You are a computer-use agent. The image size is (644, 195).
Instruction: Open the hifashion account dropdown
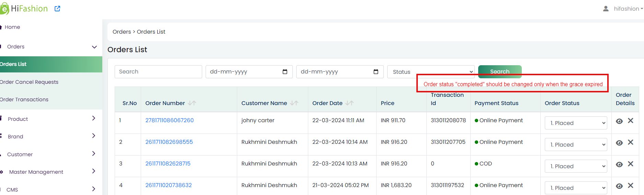628,9
